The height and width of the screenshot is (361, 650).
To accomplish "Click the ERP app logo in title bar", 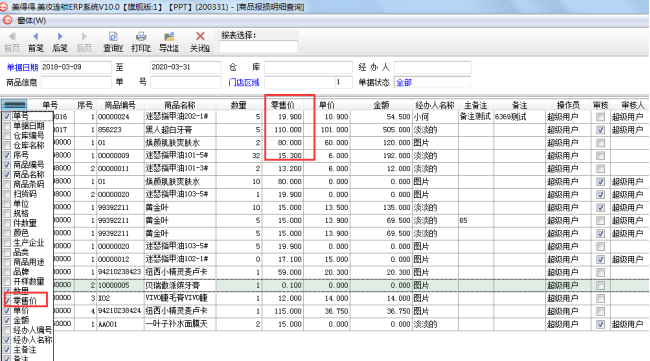I will 4,7.
